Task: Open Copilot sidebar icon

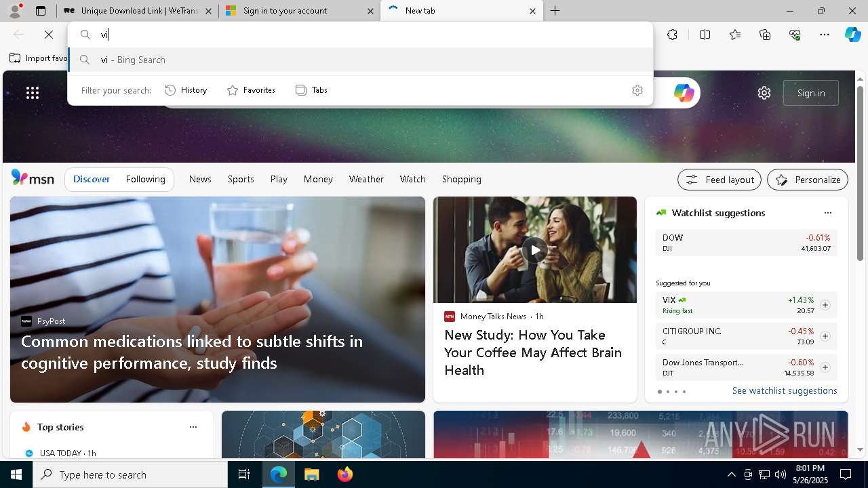Action: pyautogui.click(x=852, y=35)
